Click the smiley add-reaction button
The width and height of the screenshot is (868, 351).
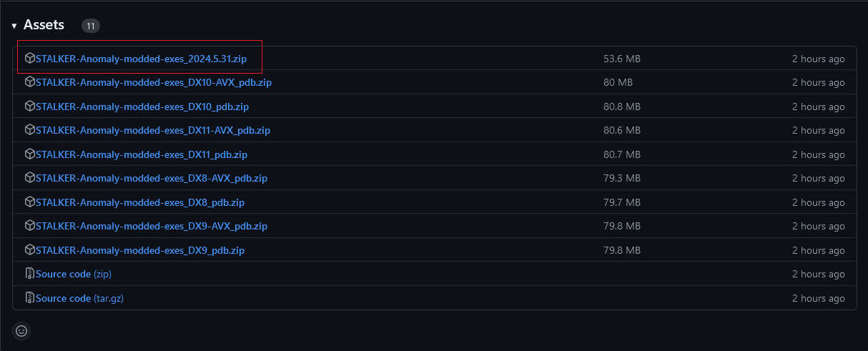tap(21, 331)
